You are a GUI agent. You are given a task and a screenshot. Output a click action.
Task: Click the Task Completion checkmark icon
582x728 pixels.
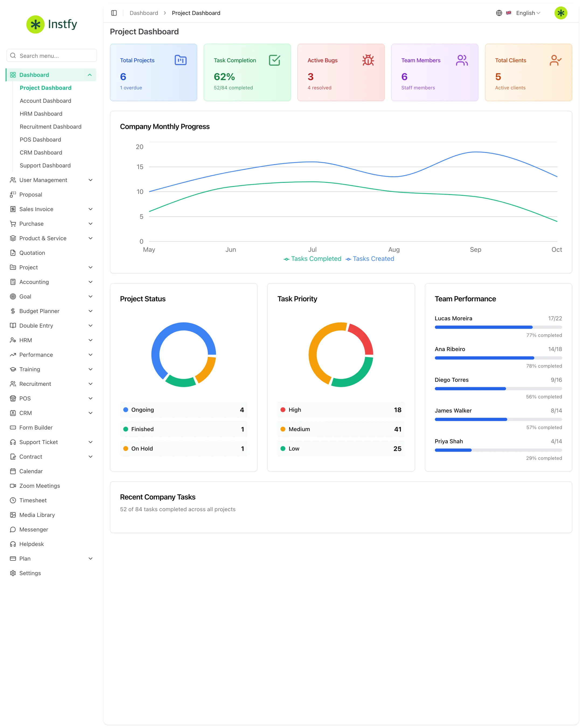[274, 60]
